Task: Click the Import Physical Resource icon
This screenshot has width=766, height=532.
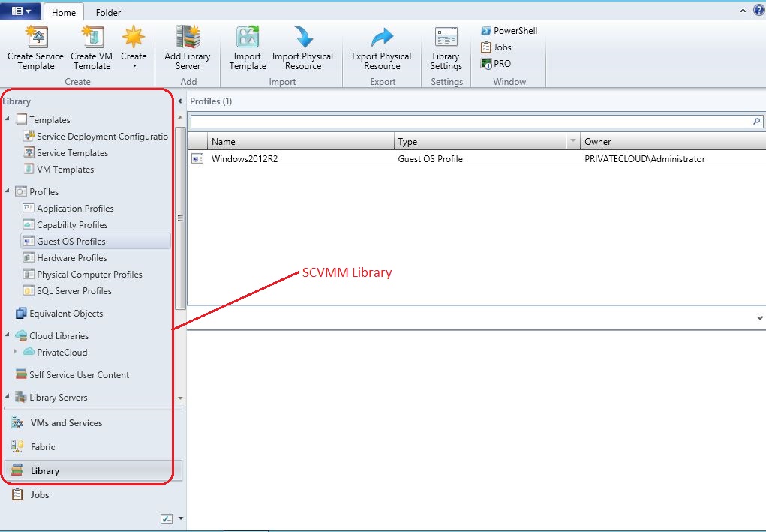Action: click(x=303, y=37)
